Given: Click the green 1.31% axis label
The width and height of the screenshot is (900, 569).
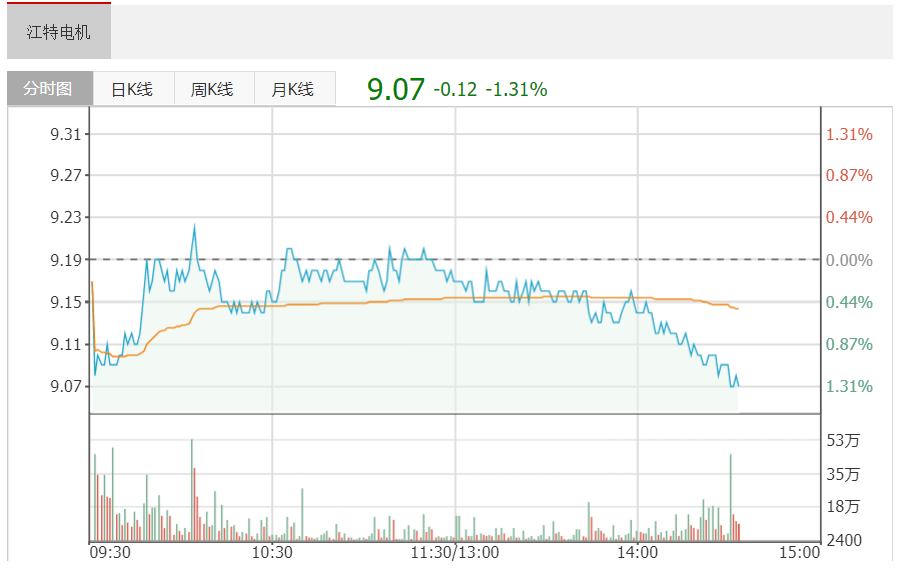Looking at the screenshot, I should click(849, 386).
